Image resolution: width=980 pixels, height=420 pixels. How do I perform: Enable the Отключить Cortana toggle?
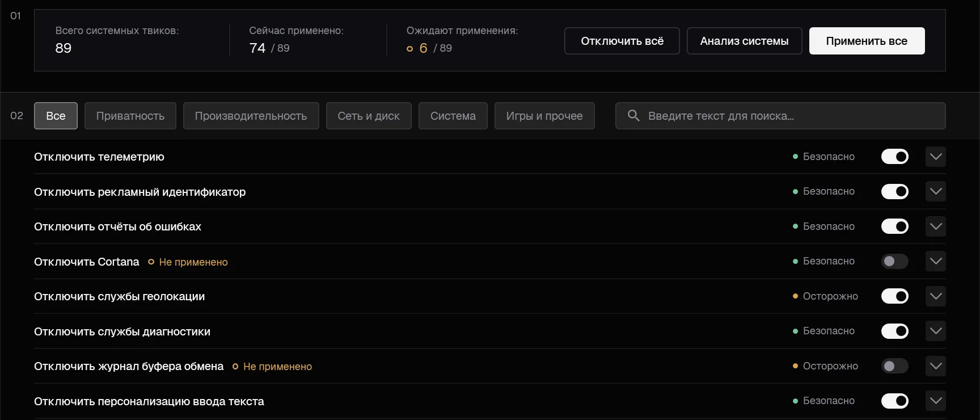[895, 261]
